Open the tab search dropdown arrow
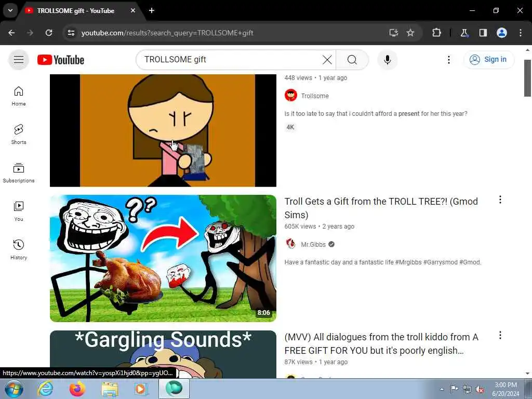The image size is (532, 399). click(x=10, y=10)
